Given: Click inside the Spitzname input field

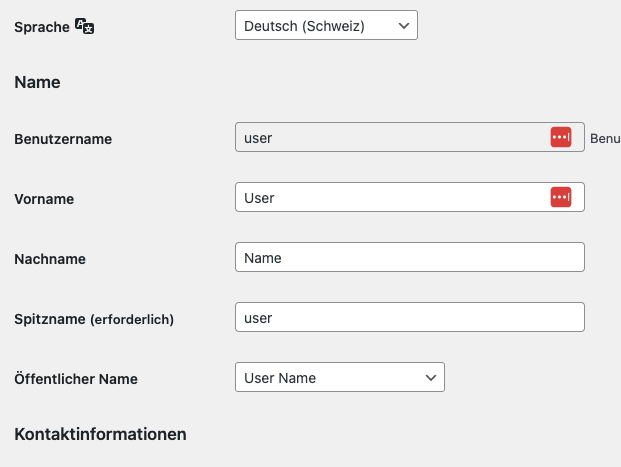Looking at the screenshot, I should click(408, 318).
